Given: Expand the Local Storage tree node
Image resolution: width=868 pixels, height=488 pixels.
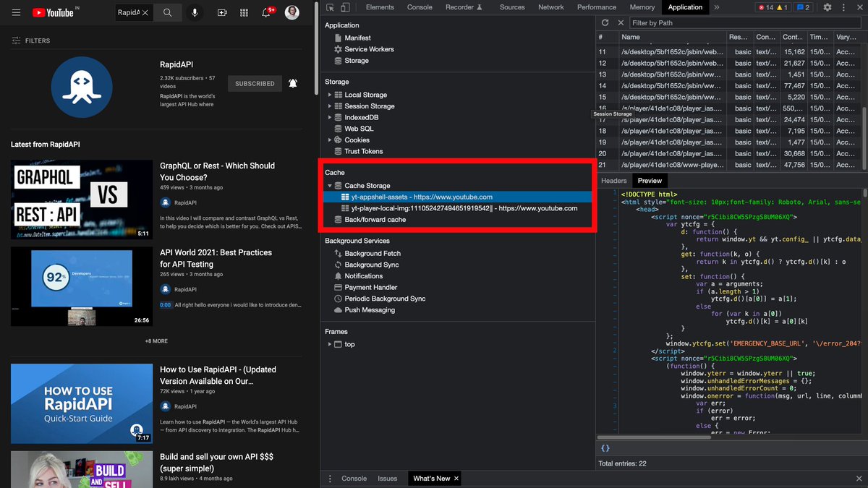Looking at the screenshot, I should [330, 95].
